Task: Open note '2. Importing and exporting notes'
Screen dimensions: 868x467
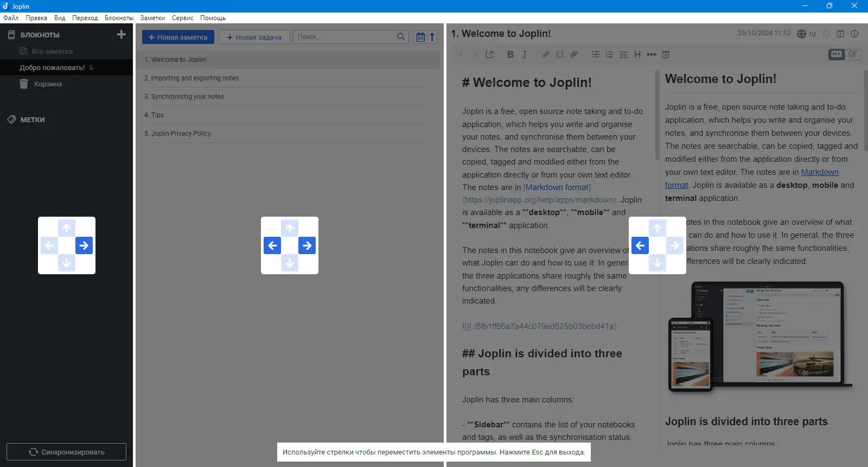Action: click(x=288, y=78)
